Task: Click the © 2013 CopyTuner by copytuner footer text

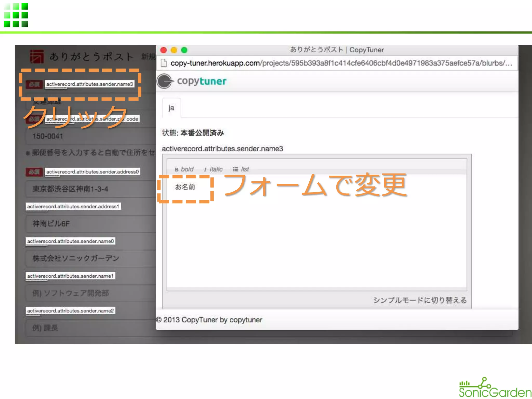Action: point(209,320)
